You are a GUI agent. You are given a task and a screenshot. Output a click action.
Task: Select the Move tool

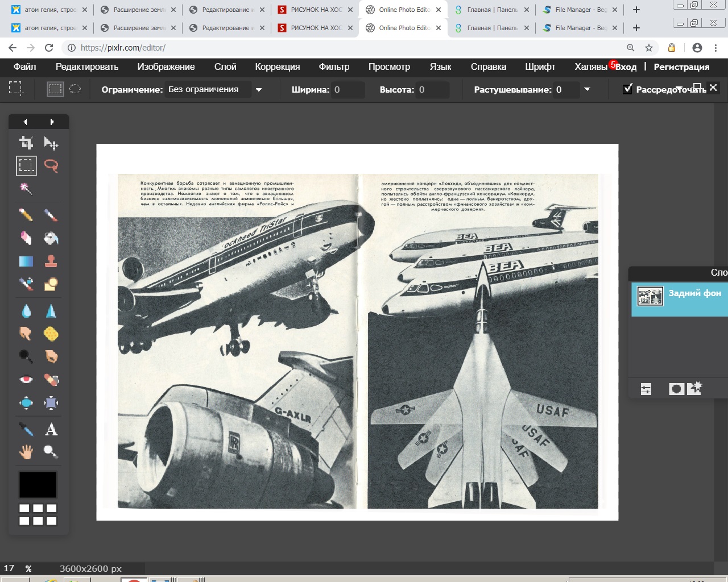click(x=51, y=143)
